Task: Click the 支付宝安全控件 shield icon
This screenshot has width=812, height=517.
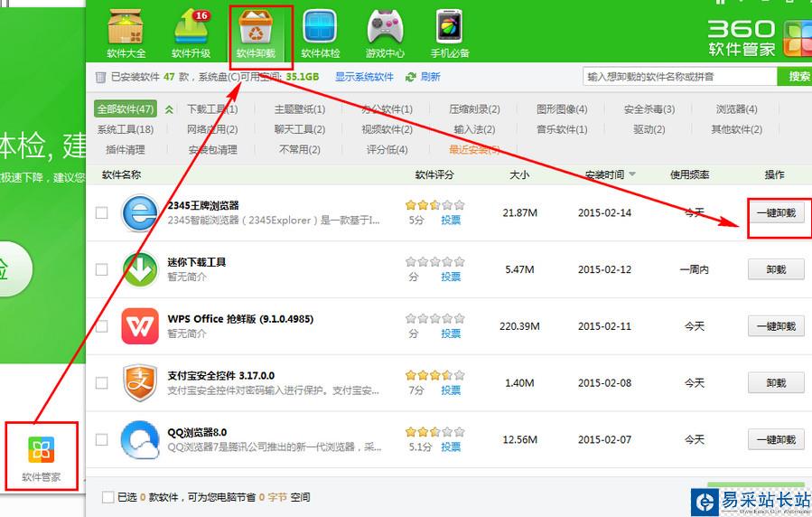Action: tap(140, 383)
